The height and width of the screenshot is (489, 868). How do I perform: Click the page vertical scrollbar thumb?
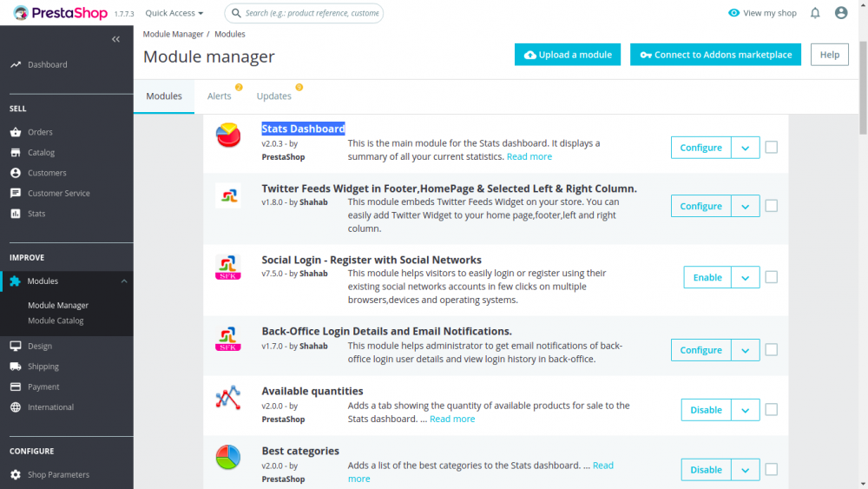click(x=863, y=88)
